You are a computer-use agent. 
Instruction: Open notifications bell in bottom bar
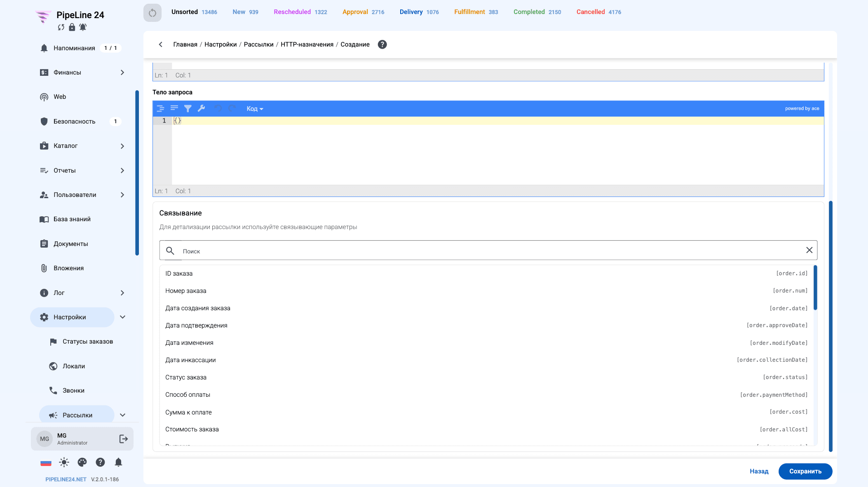coord(118,462)
